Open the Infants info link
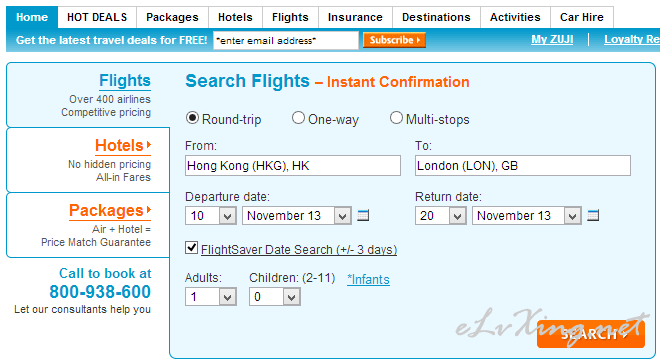The width and height of the screenshot is (660, 360). (368, 280)
